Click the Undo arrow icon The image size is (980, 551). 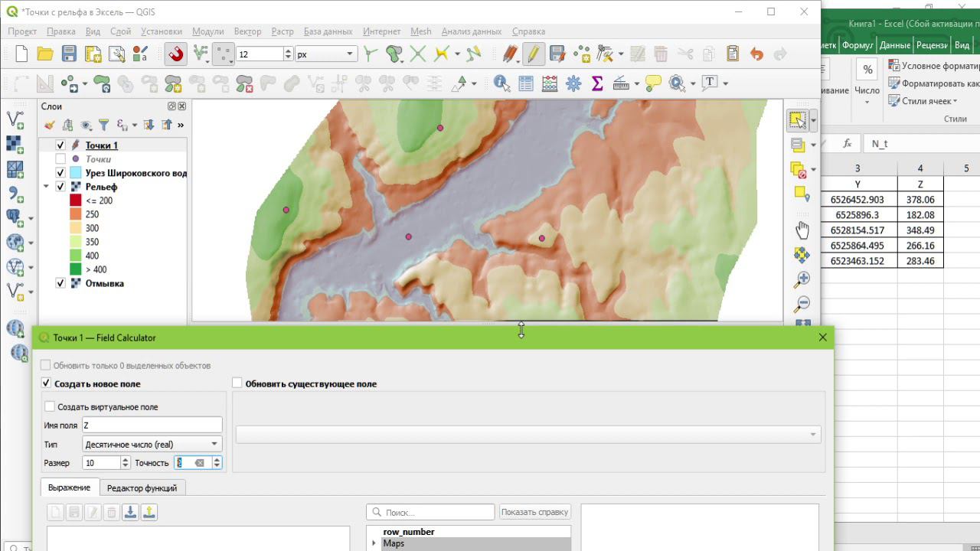click(756, 54)
